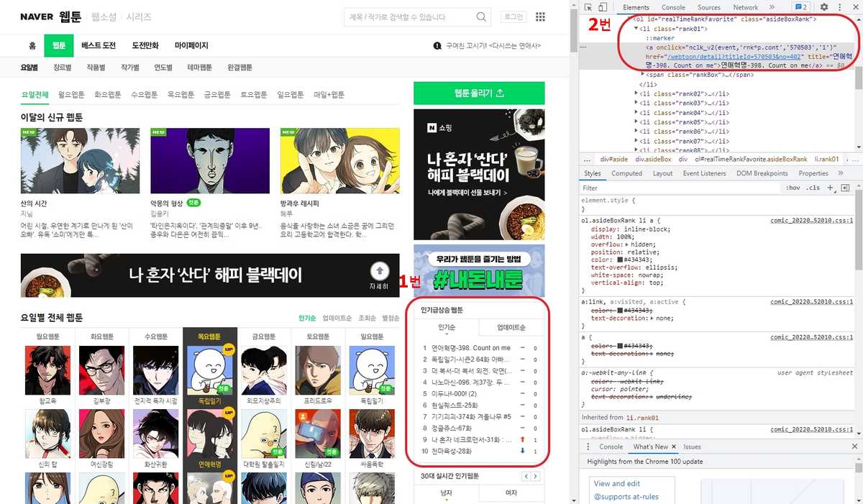Click color swatch in ol.asideBoxRank rule
The height and width of the screenshot is (504, 863).
621,259
